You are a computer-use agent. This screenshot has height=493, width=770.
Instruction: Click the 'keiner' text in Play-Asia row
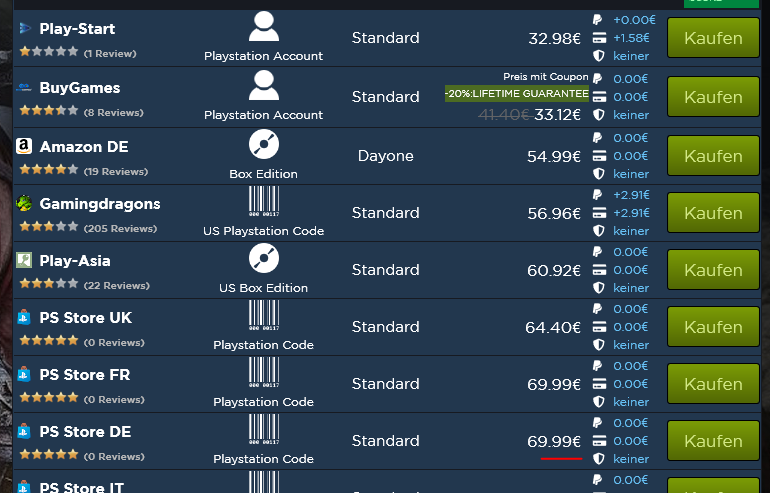(631, 288)
